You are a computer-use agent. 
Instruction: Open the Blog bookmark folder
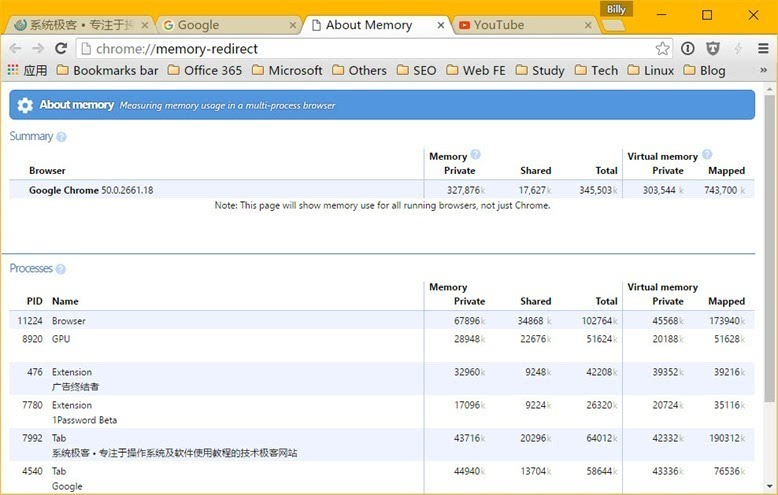click(705, 70)
